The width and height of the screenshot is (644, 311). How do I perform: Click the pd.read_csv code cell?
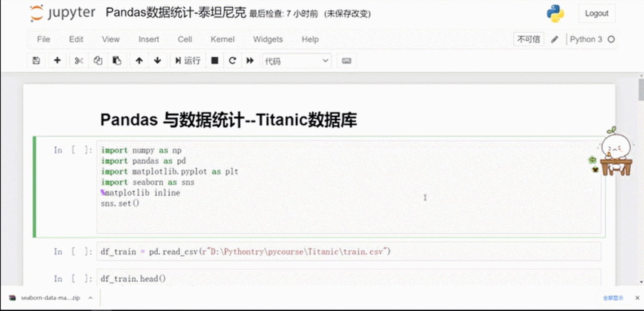349,251
